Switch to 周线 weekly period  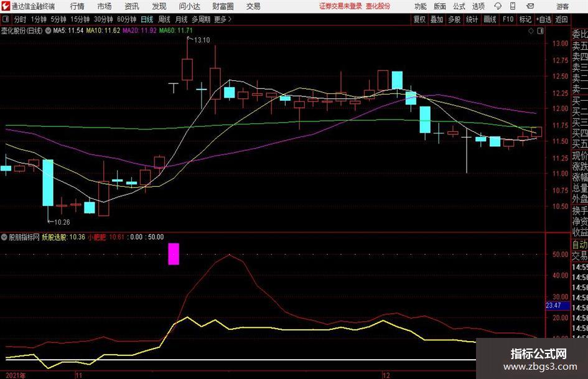pos(164,19)
